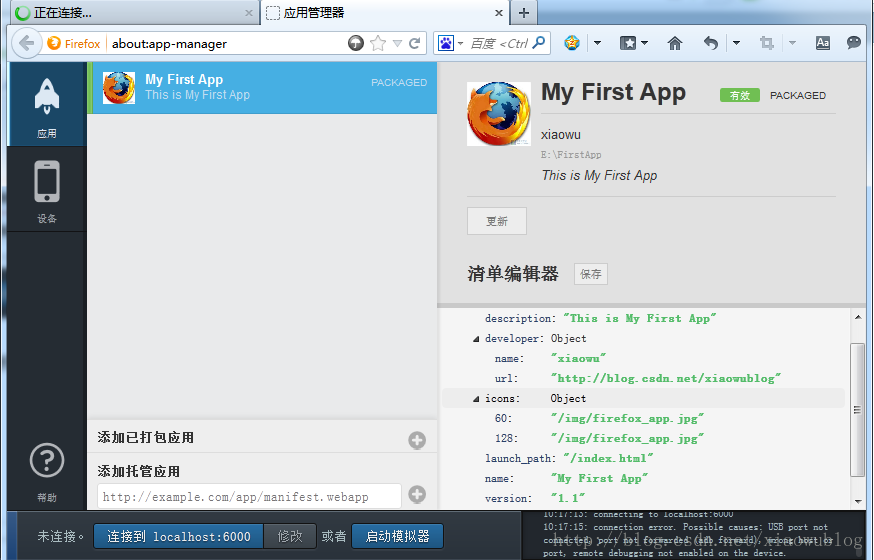The width and height of the screenshot is (874, 560).
Task: Open the search engine dropdown arrow
Action: 461,43
